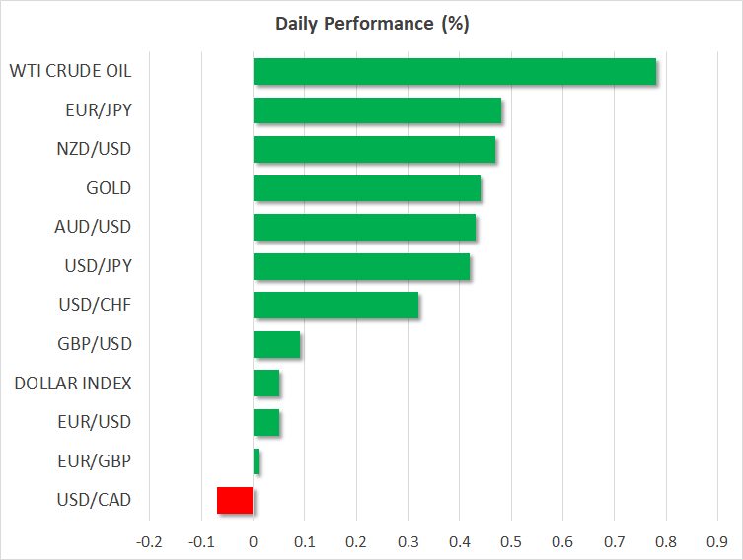Select the WTI CRUDE OIL green bar
The height and width of the screenshot is (560, 743).
coord(455,72)
